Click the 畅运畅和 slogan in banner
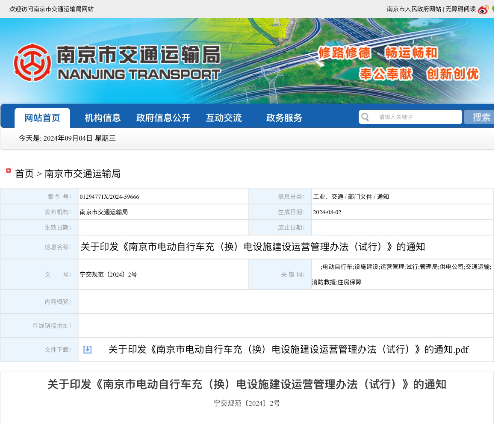This screenshot has height=424, width=504. pos(411,53)
